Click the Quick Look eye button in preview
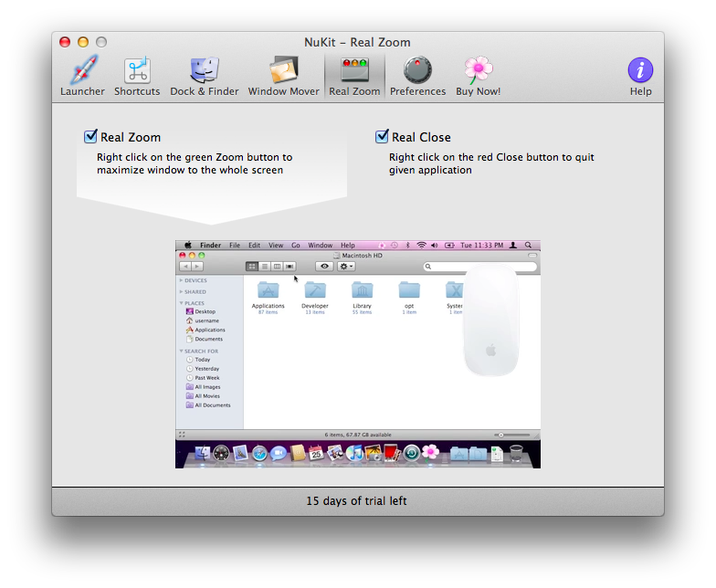This screenshot has height=588, width=716. [324, 267]
